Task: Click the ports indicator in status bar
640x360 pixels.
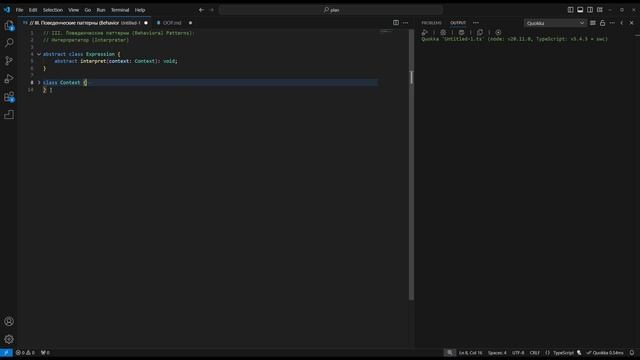Action: click(x=45, y=353)
